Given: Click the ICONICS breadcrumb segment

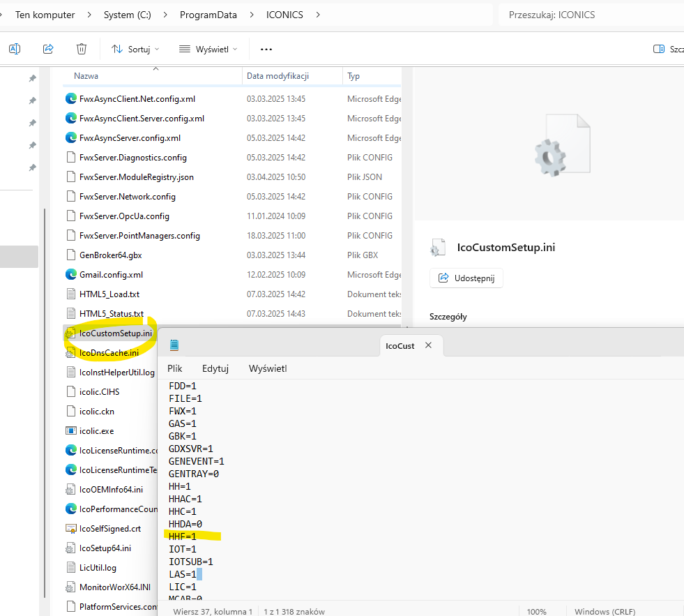Looking at the screenshot, I should (x=285, y=15).
